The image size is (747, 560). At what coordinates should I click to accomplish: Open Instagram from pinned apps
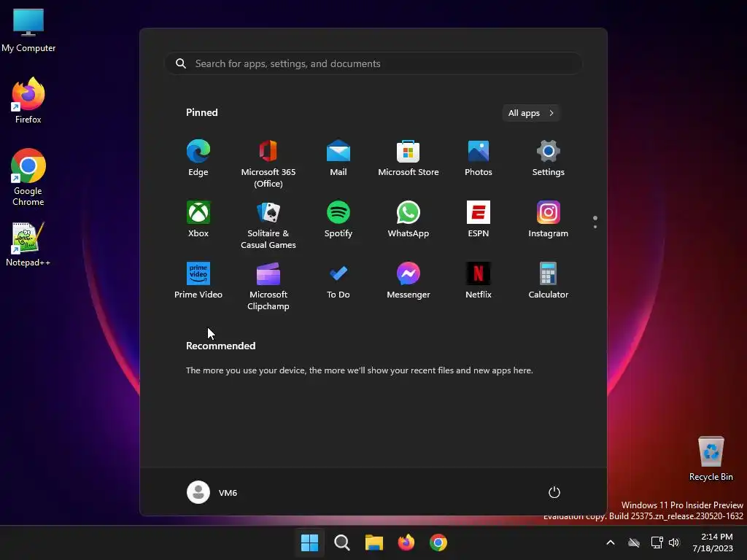pyautogui.click(x=549, y=219)
